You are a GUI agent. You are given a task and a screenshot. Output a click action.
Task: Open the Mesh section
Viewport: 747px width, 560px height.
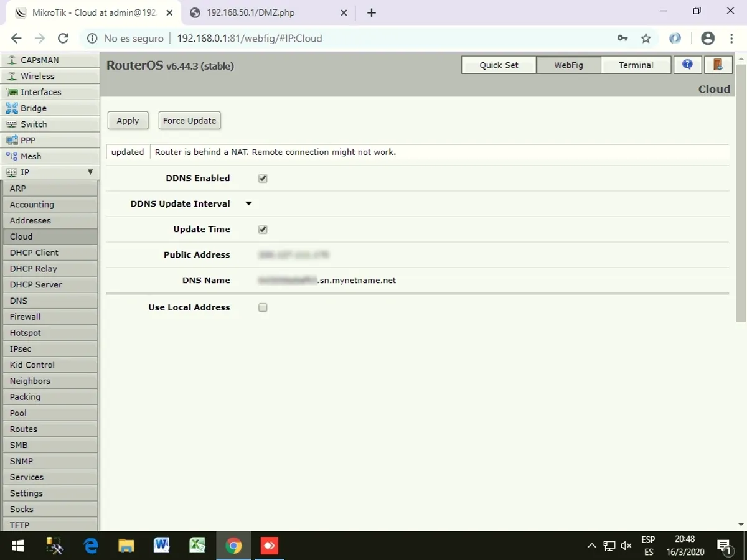(49, 157)
